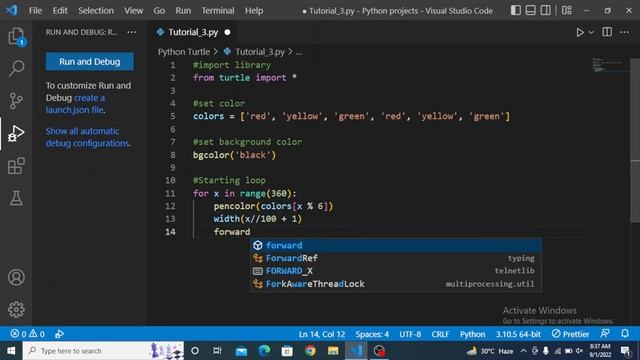The height and width of the screenshot is (360, 640).
Task: Toggle the secondary side bar layout icon
Action: 545,10
